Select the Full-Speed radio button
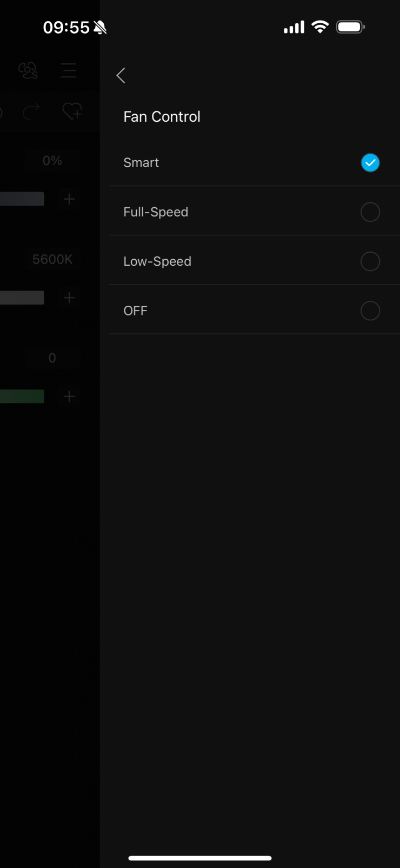This screenshot has width=400, height=868. pyautogui.click(x=370, y=212)
